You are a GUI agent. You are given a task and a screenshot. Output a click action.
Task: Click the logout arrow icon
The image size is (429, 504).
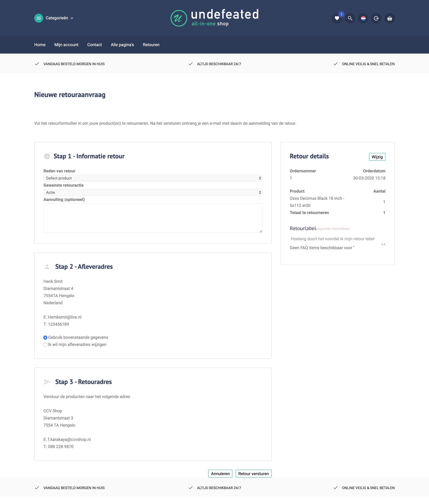tap(376, 18)
